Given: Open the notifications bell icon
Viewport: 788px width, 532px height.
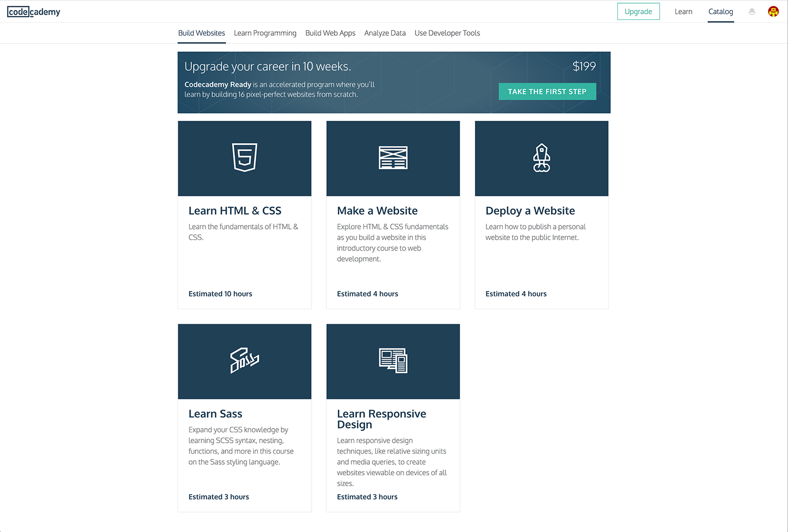Looking at the screenshot, I should [752, 12].
